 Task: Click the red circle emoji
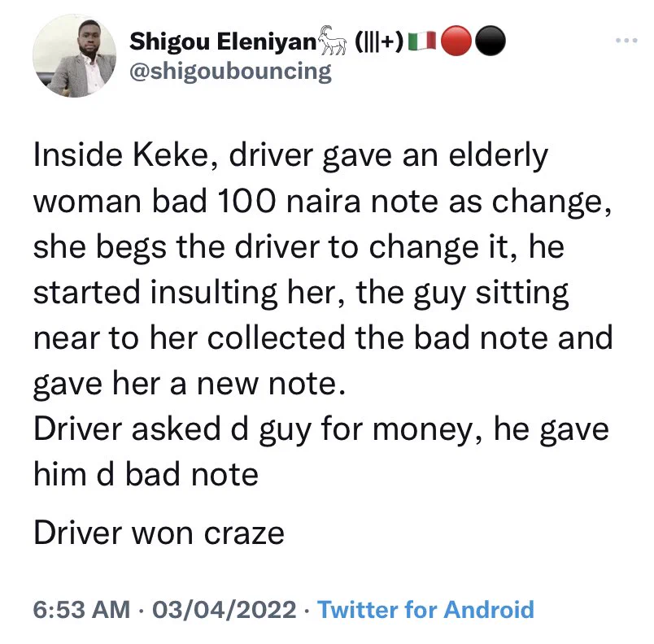pos(456,41)
